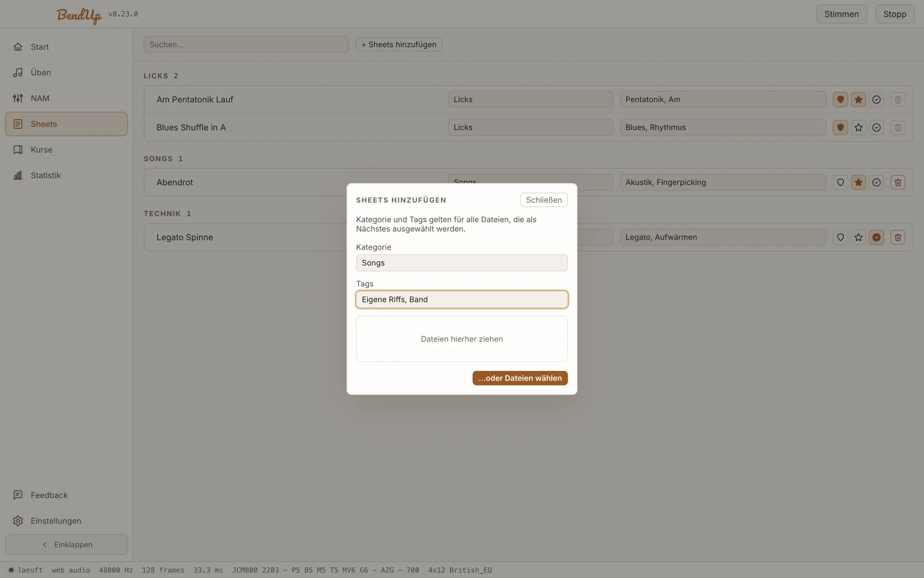The width and height of the screenshot is (924, 578).
Task: Toggle the heart icon on Am Pentatonik Lauf
Action: [x=840, y=99]
